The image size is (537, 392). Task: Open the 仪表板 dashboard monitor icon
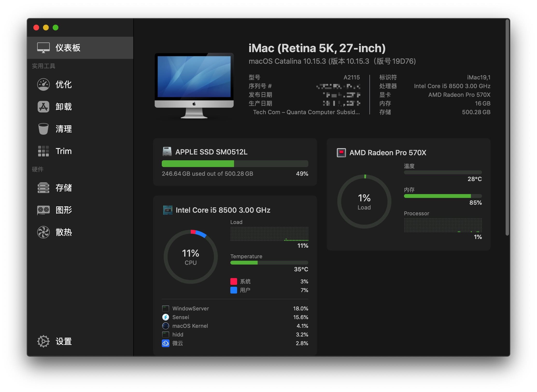coord(43,48)
